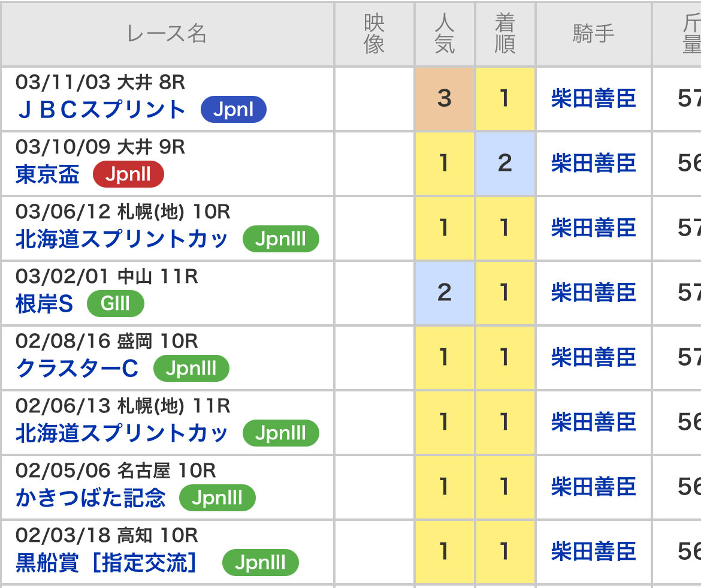Open the クラスターC race link

tap(77, 369)
